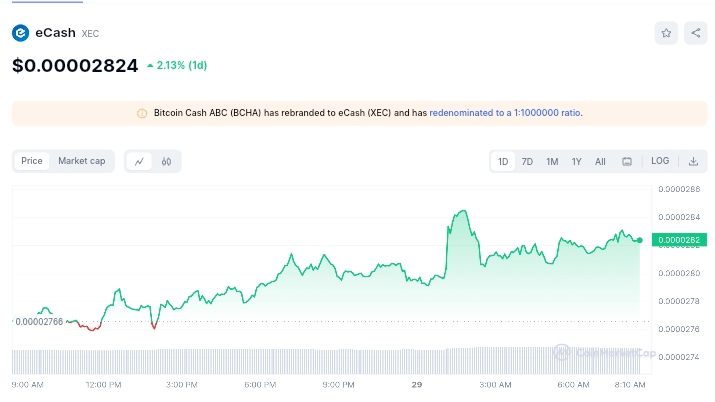Screen dimensions: 715x402
Task: Click the 2.13% (1d) change indicator
Action: click(177, 66)
